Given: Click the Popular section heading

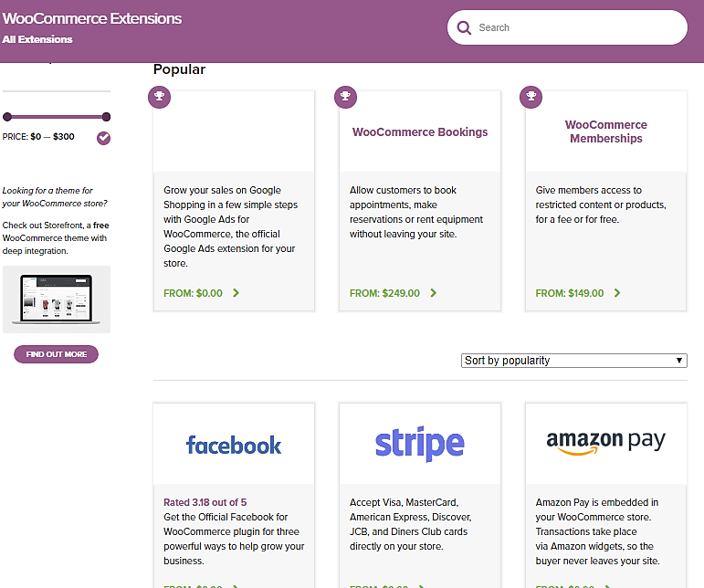Looking at the screenshot, I should click(x=179, y=69).
